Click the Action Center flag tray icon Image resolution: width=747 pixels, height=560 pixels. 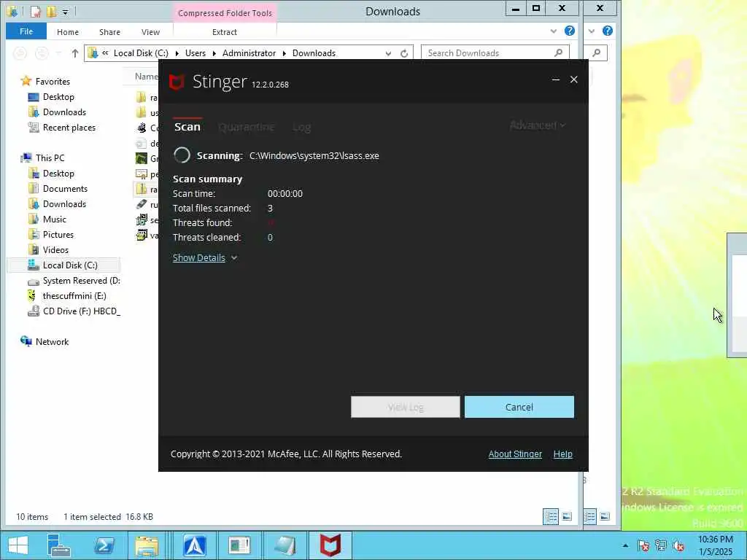click(643, 545)
